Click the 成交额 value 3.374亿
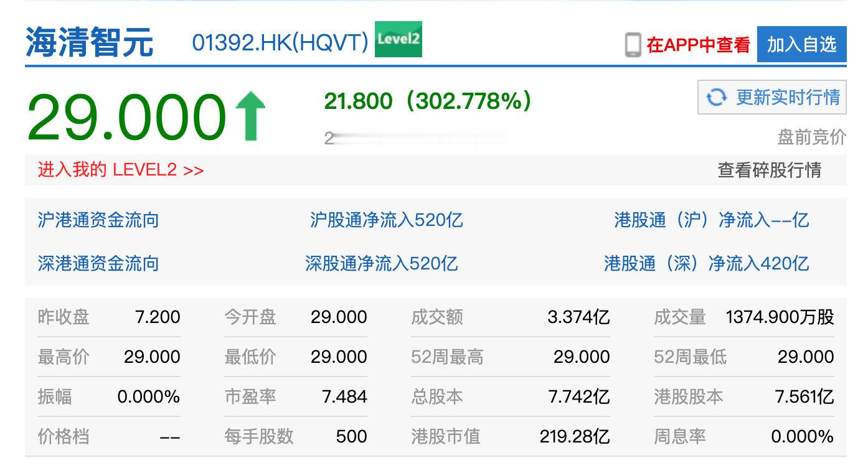 [x=579, y=317]
